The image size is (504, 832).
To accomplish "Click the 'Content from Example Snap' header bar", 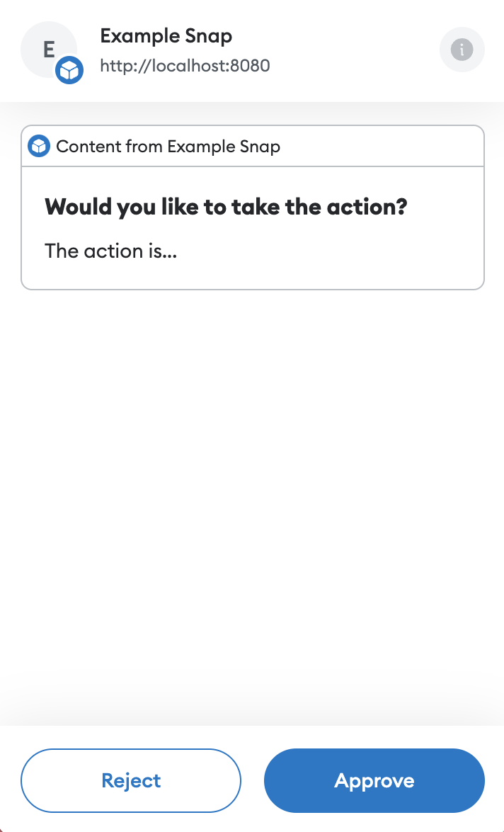I will 252,147.
